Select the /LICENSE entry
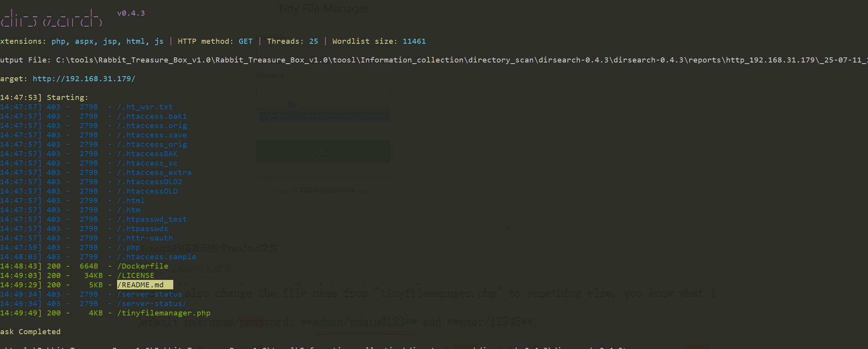This screenshot has height=349, width=868. [136, 276]
